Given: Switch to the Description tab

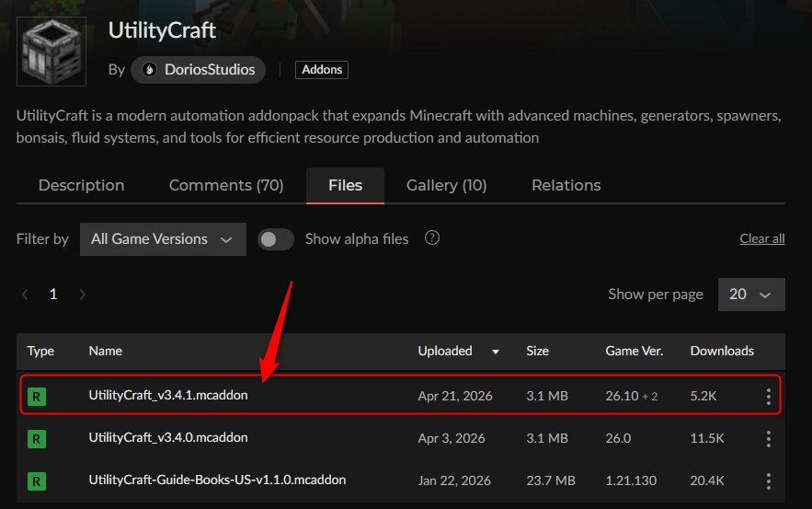Looking at the screenshot, I should tap(81, 185).
